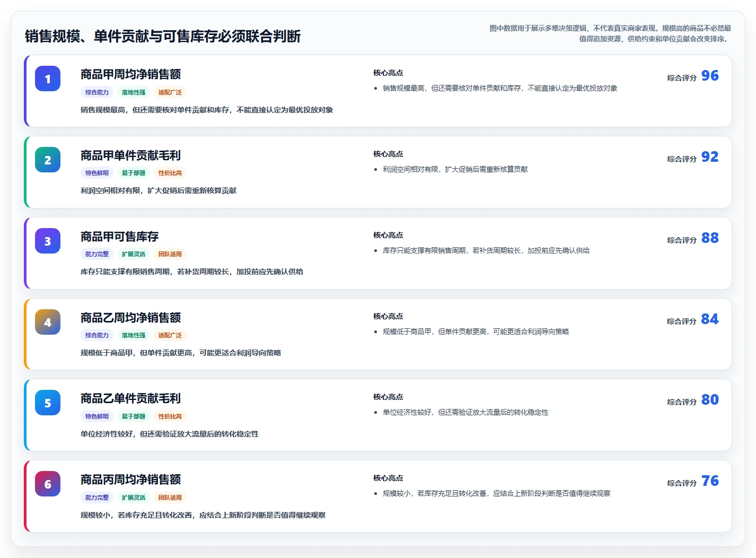The image size is (756, 558).
Task: Click 综合评分 label beside score 88
Action: tap(682, 240)
